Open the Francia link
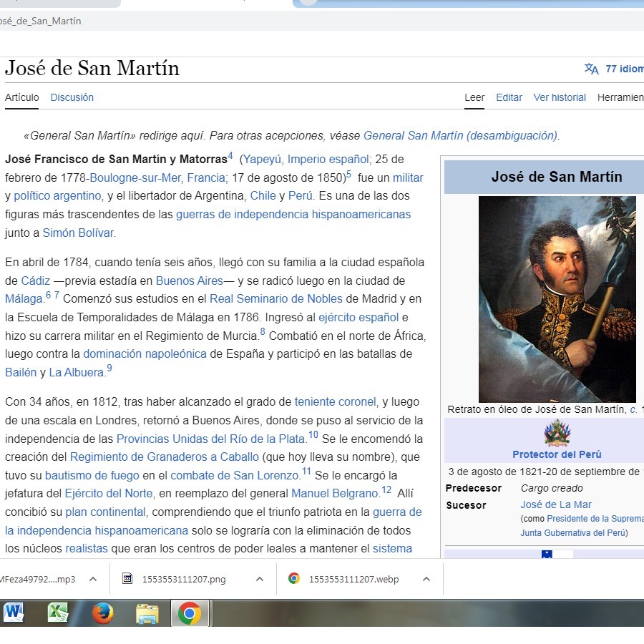The image size is (644, 644). [x=206, y=178]
